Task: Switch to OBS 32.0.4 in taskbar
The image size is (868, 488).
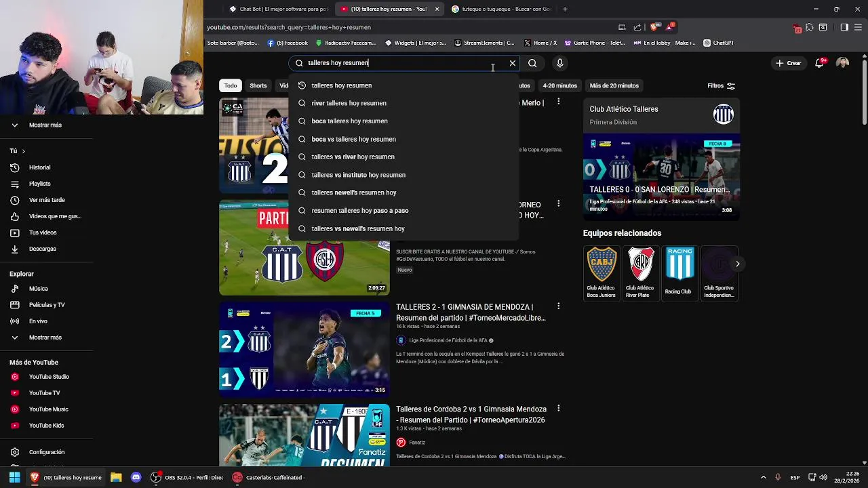Action: (x=187, y=477)
